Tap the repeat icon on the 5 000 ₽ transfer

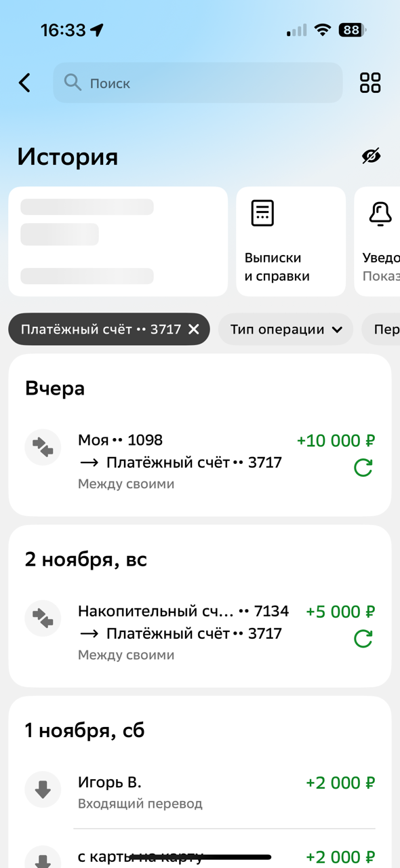(x=363, y=638)
